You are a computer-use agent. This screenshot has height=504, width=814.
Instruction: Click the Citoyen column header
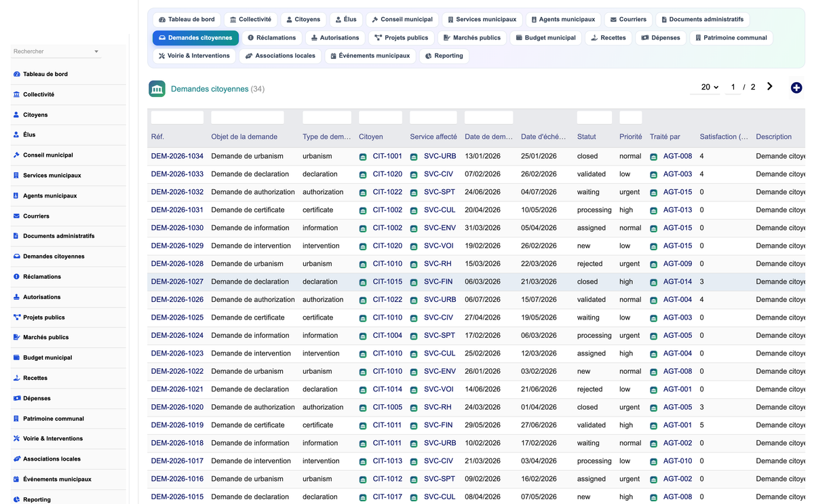click(x=371, y=136)
